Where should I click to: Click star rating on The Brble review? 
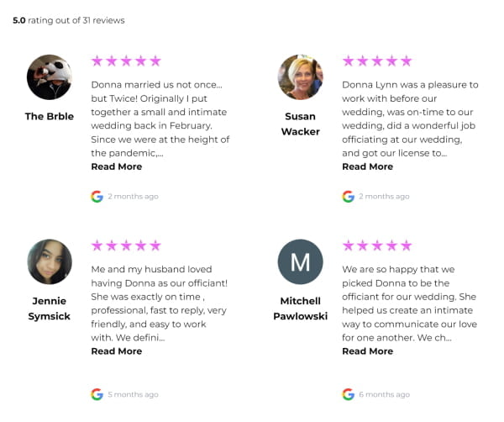pos(126,61)
